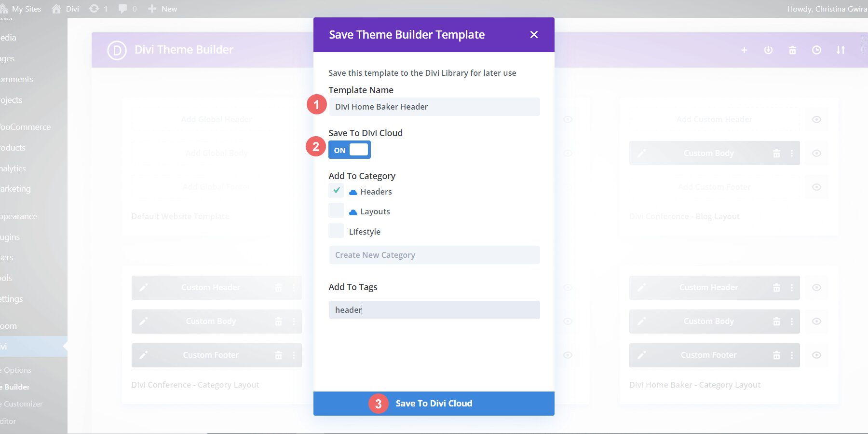
Task: Open Theme Builder submenu item in sidebar
Action: (15, 387)
